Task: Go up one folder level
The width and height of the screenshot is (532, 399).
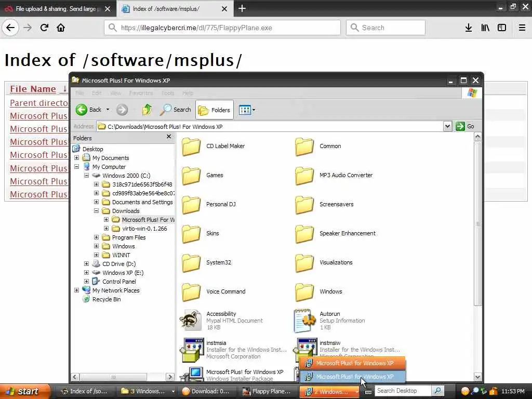Action: (147, 110)
